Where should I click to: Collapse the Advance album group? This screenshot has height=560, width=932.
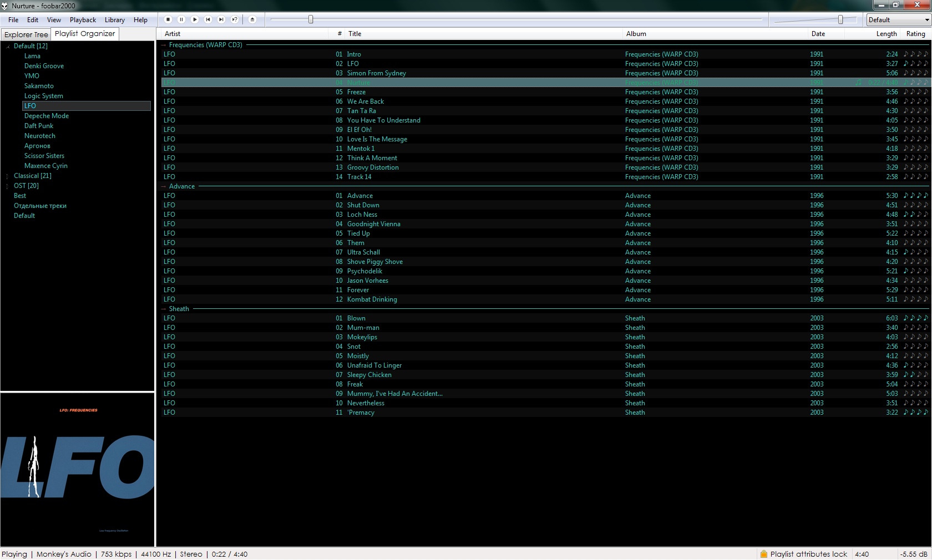tap(164, 186)
